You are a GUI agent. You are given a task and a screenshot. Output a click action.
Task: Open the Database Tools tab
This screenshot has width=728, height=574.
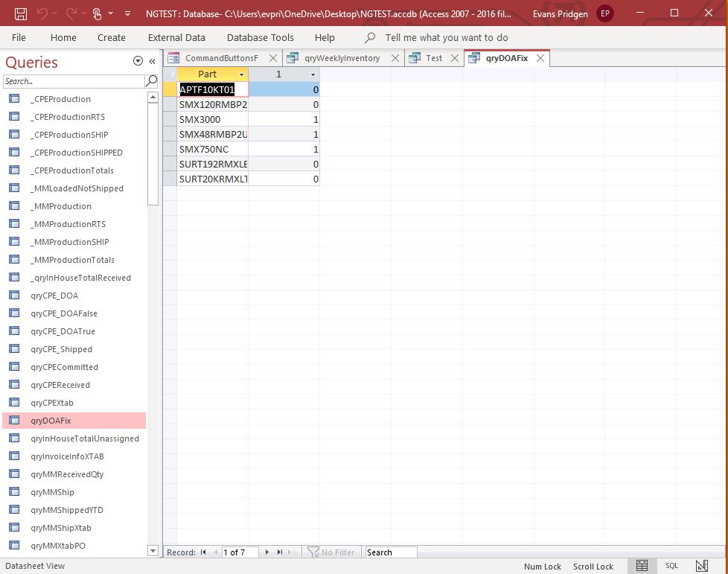tap(261, 38)
